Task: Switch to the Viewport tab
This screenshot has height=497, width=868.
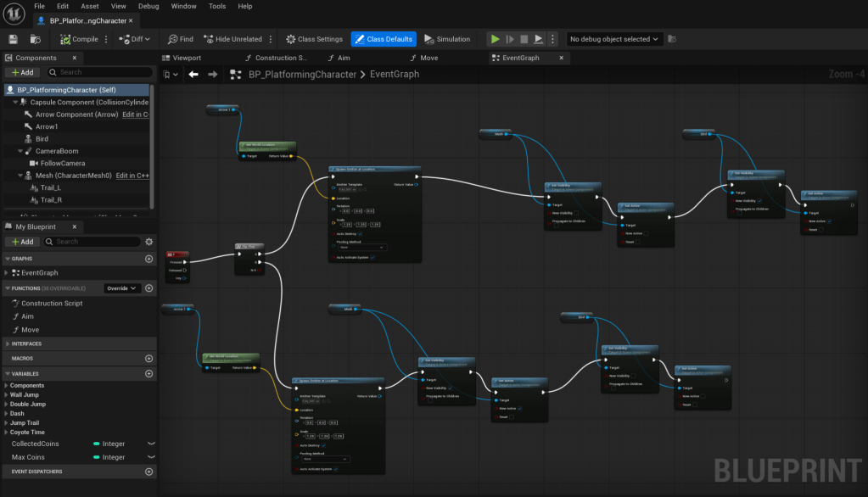Action: (187, 58)
